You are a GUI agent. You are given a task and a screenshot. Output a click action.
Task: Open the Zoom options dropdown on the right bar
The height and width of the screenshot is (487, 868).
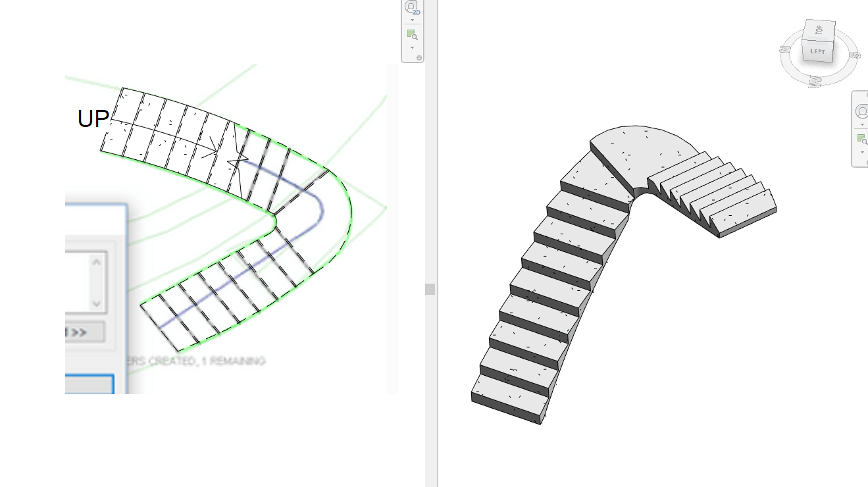[x=862, y=151]
